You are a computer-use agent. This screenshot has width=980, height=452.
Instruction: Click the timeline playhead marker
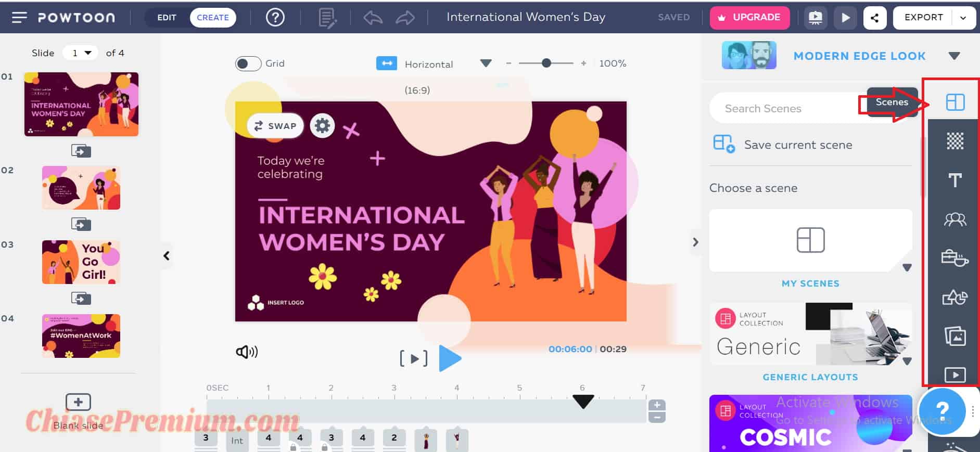tap(583, 402)
